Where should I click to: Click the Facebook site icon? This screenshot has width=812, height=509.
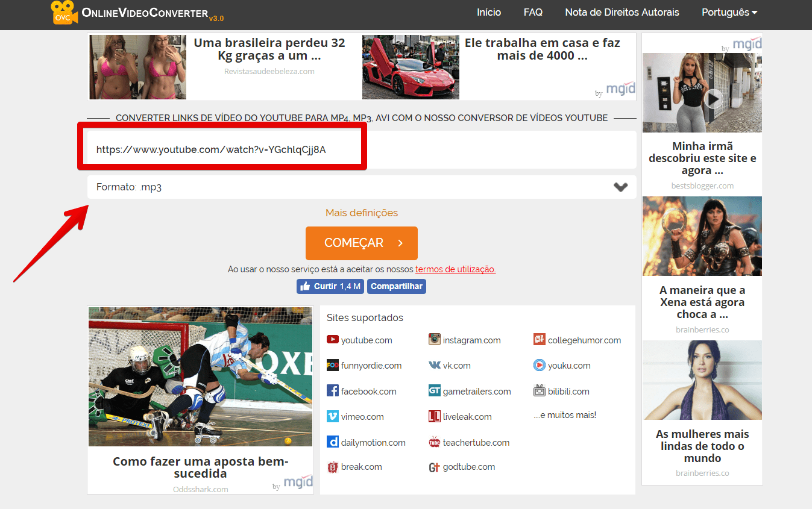point(333,391)
